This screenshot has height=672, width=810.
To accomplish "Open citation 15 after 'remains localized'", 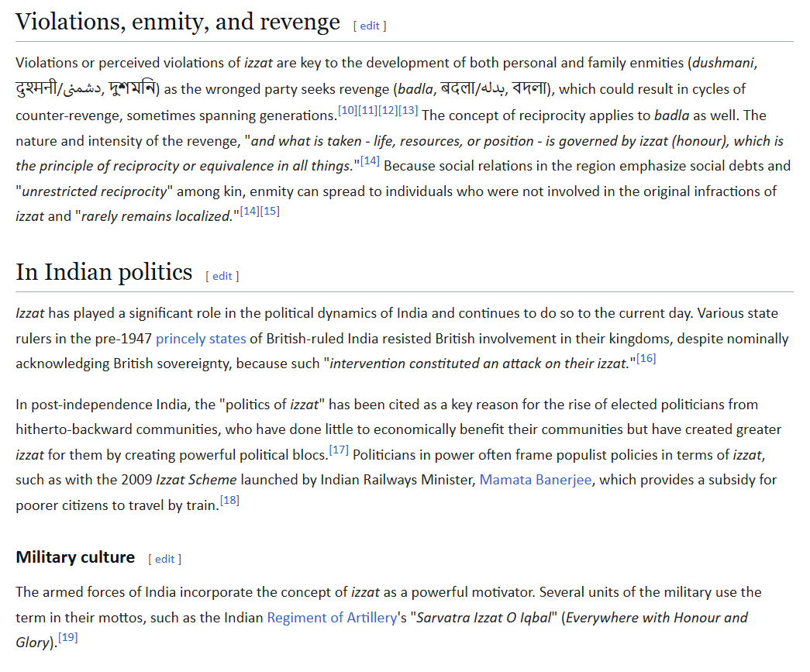I will pyautogui.click(x=270, y=212).
